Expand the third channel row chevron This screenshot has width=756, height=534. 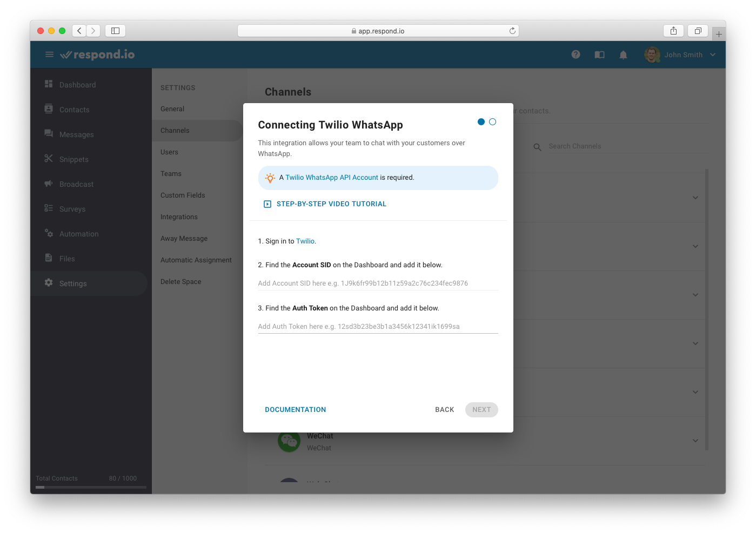pyautogui.click(x=695, y=295)
